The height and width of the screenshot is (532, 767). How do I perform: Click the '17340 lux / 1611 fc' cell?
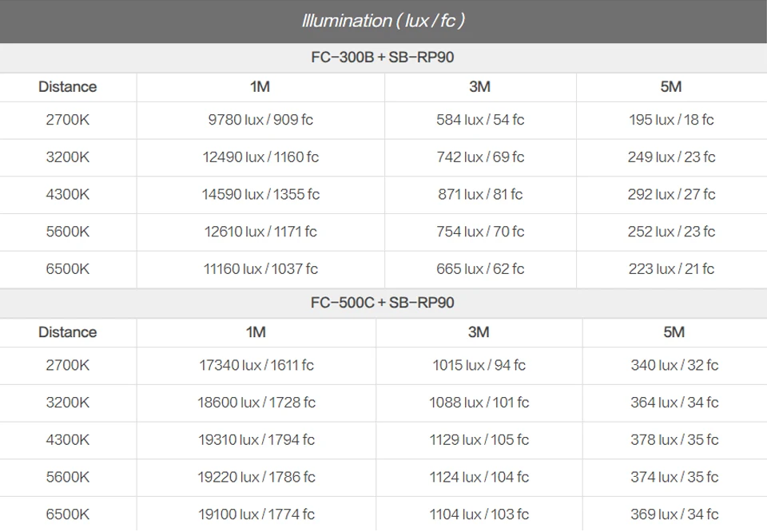256,365
